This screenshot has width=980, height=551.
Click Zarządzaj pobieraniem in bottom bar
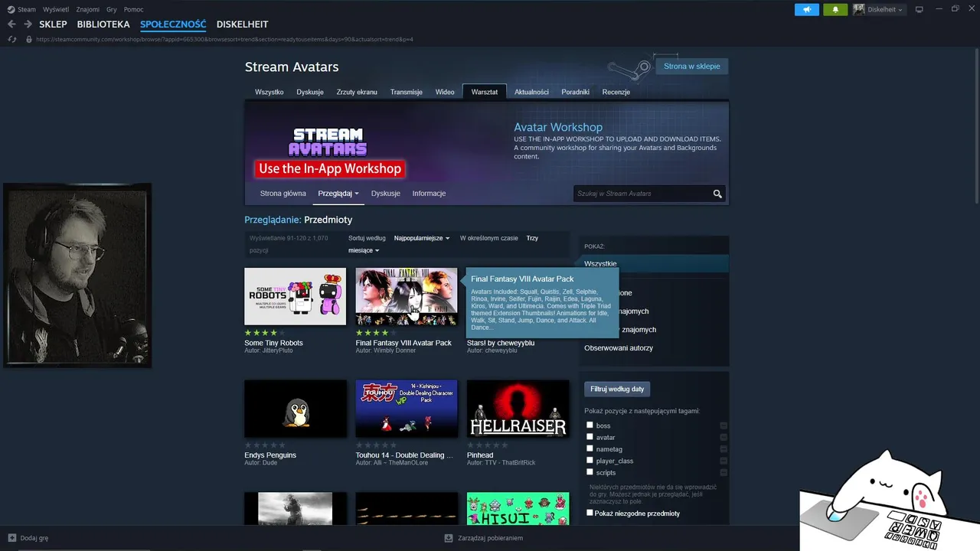click(x=490, y=538)
